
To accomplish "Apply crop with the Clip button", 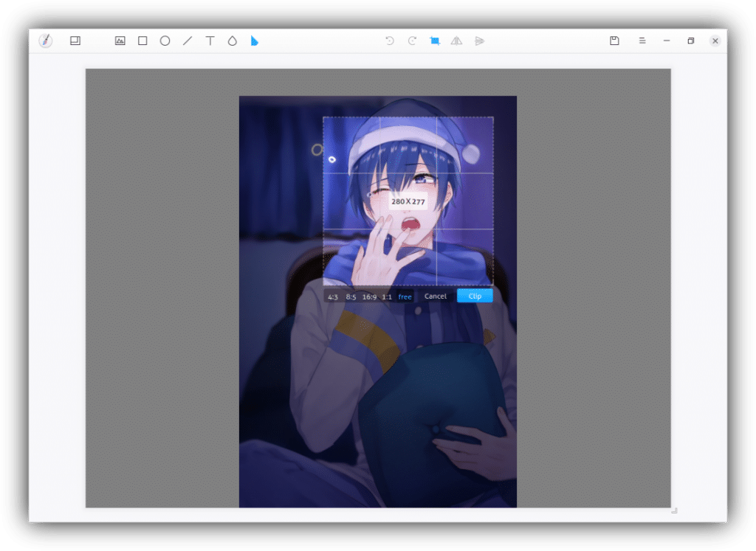I will 475,296.
